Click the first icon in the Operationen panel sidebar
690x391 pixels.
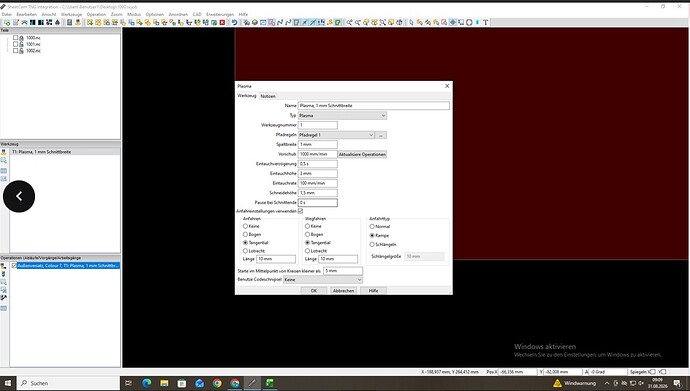pos(4,266)
